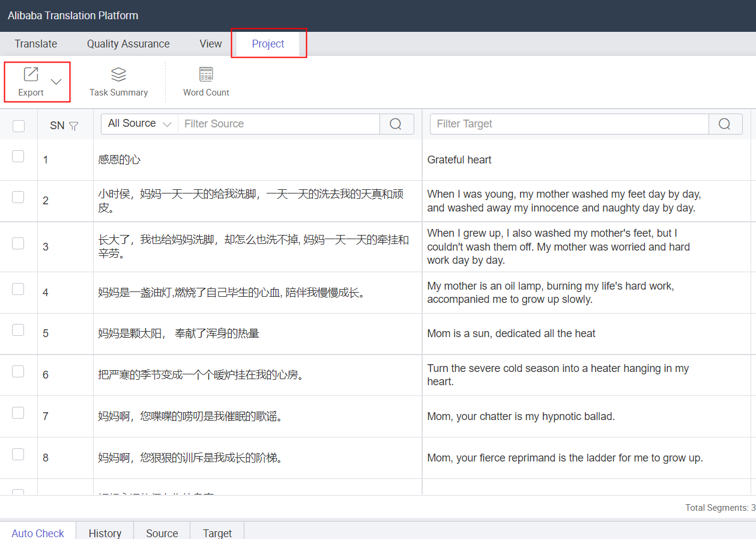Viewport: 756px width, 539px height.
Task: Select source segment "妈妈啊，您狠狠的训斥是我成长的阶梯。"
Action: point(190,458)
